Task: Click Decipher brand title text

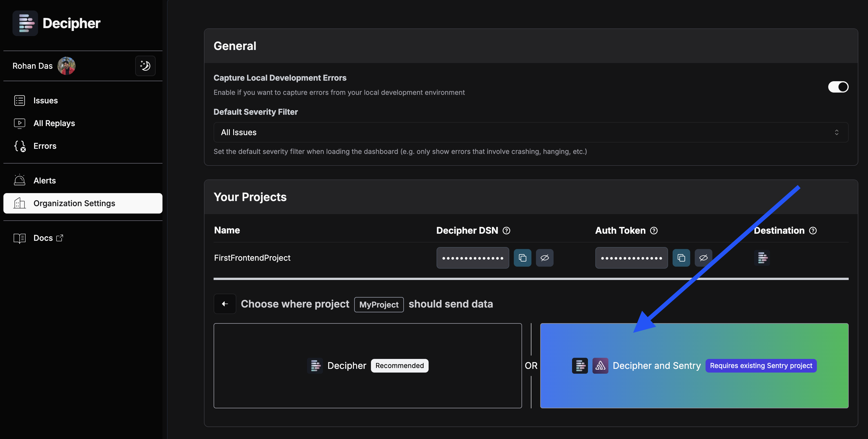Action: pos(72,23)
